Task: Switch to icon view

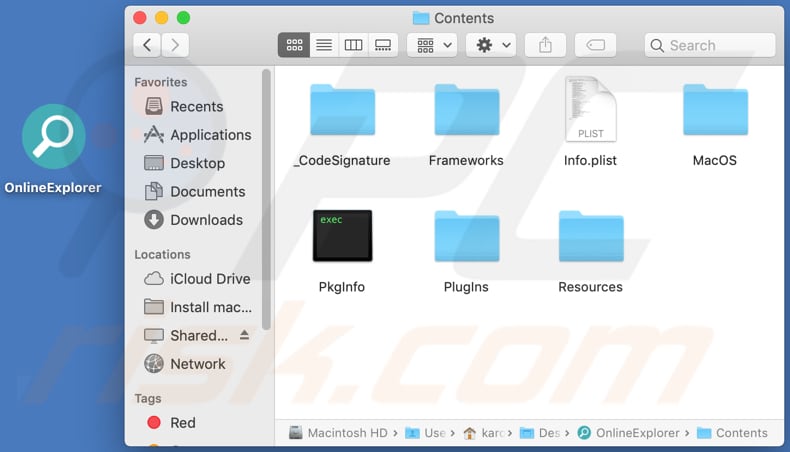Action: (294, 45)
